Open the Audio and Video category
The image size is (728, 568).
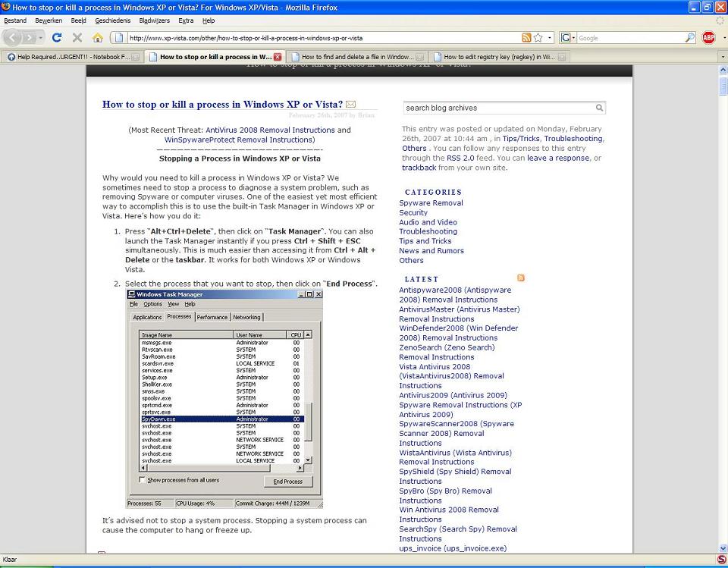click(x=428, y=222)
